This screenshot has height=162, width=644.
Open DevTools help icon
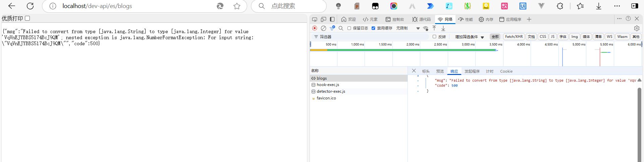tap(628, 19)
